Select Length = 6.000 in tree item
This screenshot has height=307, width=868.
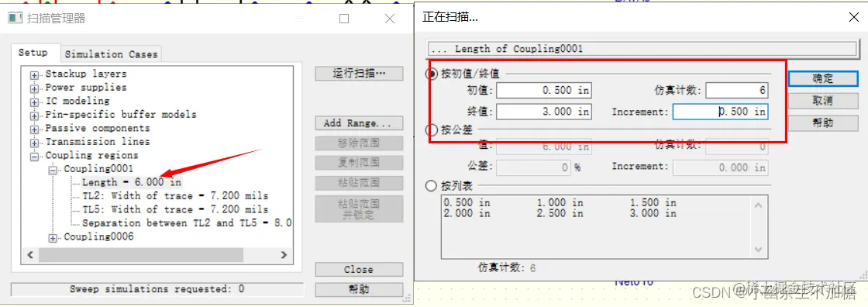[x=132, y=182]
